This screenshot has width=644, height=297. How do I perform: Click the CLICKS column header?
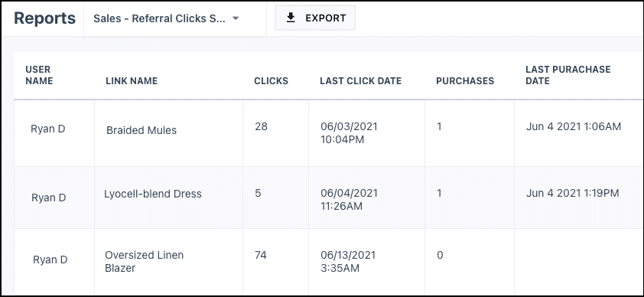pos(271,81)
